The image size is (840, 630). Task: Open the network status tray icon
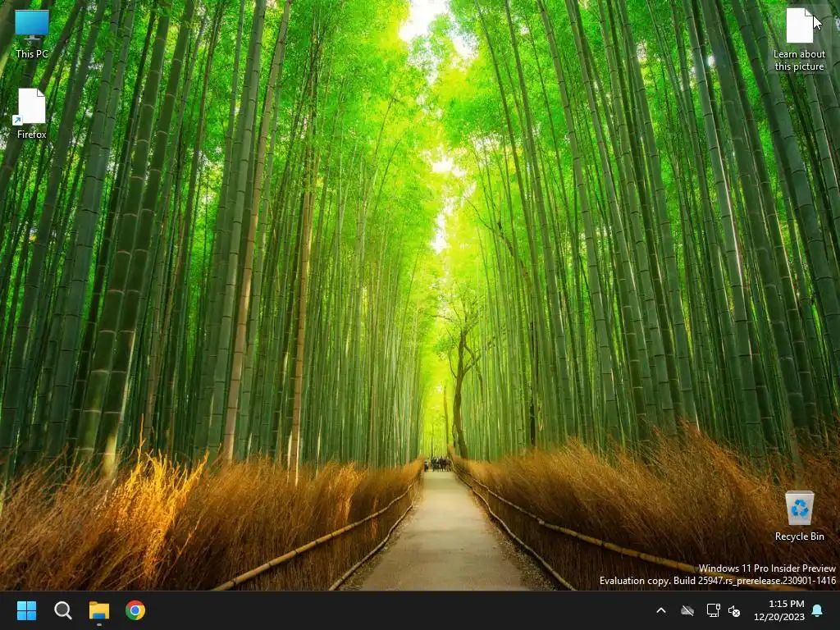[713, 610]
